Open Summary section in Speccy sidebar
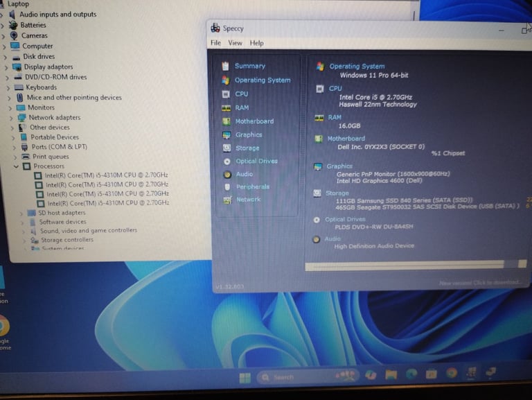Viewport: 532px width, 400px height. pos(249,66)
